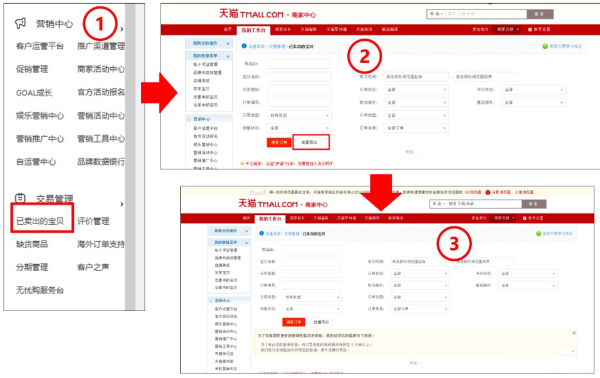Open 营销工具中心 in the menu panel

[101, 138]
